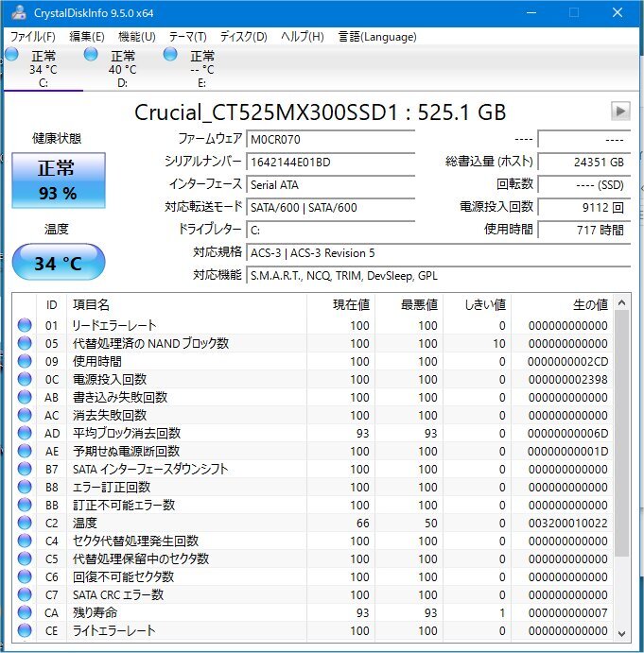Click the status icon for row C2 温度
The image size is (644, 653).
coord(25,523)
